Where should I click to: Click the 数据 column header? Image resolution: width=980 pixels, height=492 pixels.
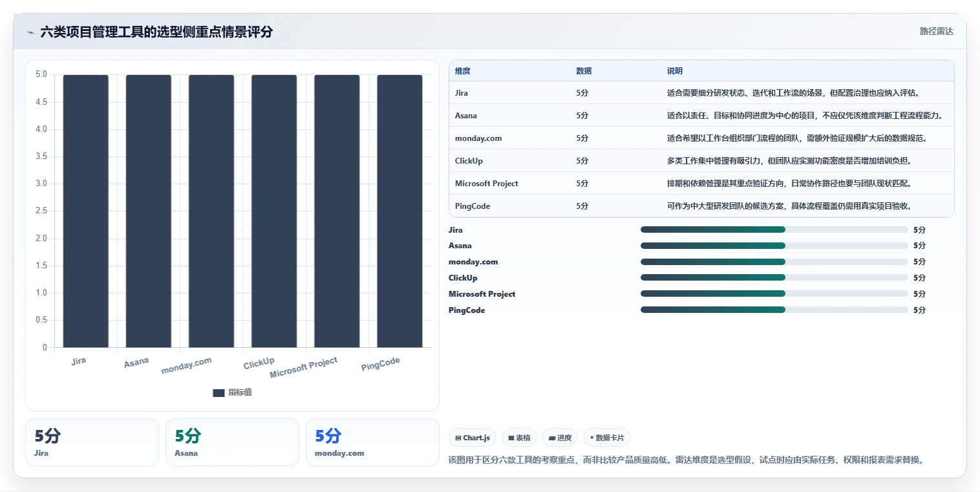(x=584, y=71)
